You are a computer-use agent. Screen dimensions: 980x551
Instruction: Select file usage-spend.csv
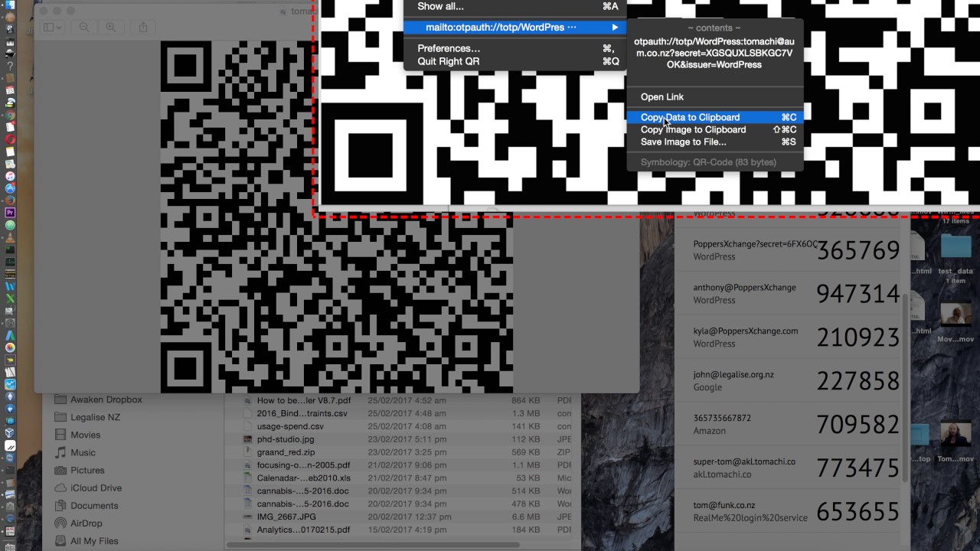[290, 426]
